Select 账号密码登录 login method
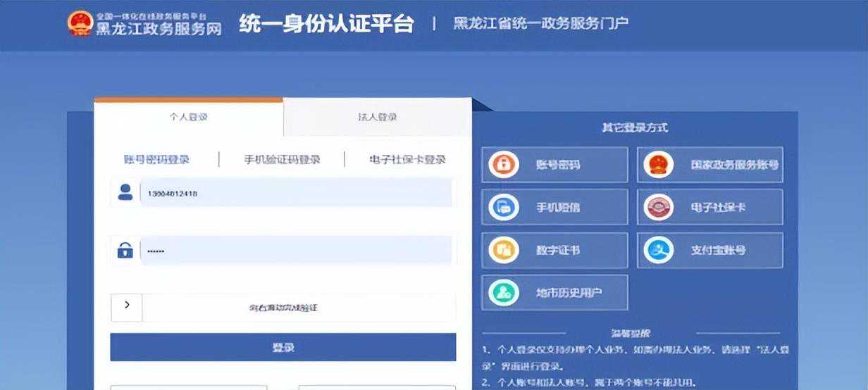 [156, 160]
